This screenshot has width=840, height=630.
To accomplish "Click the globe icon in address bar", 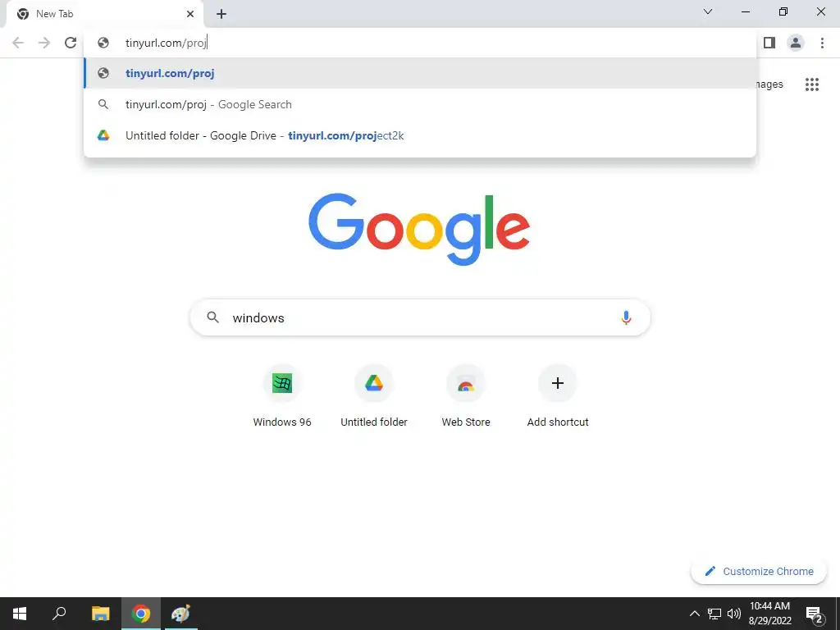I will coord(103,43).
